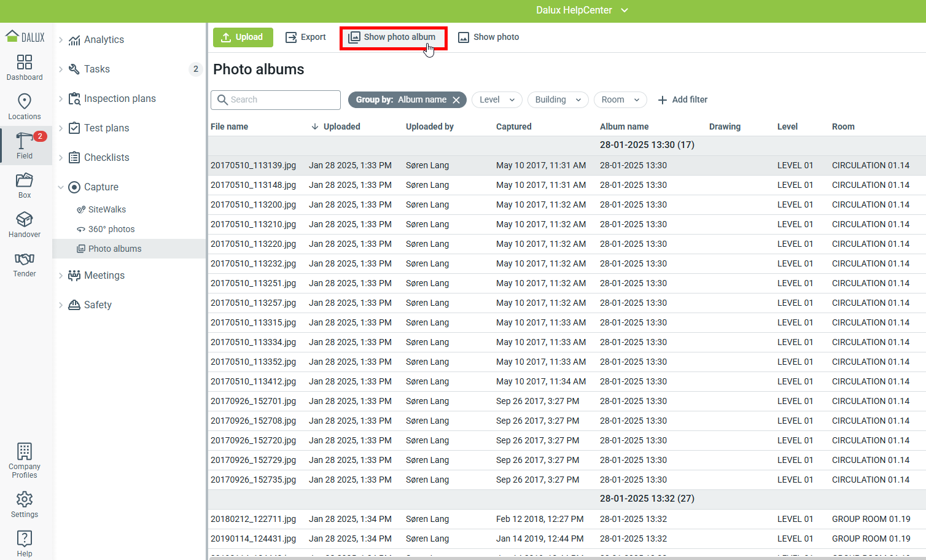Remove the Group by Album name filter

click(456, 100)
